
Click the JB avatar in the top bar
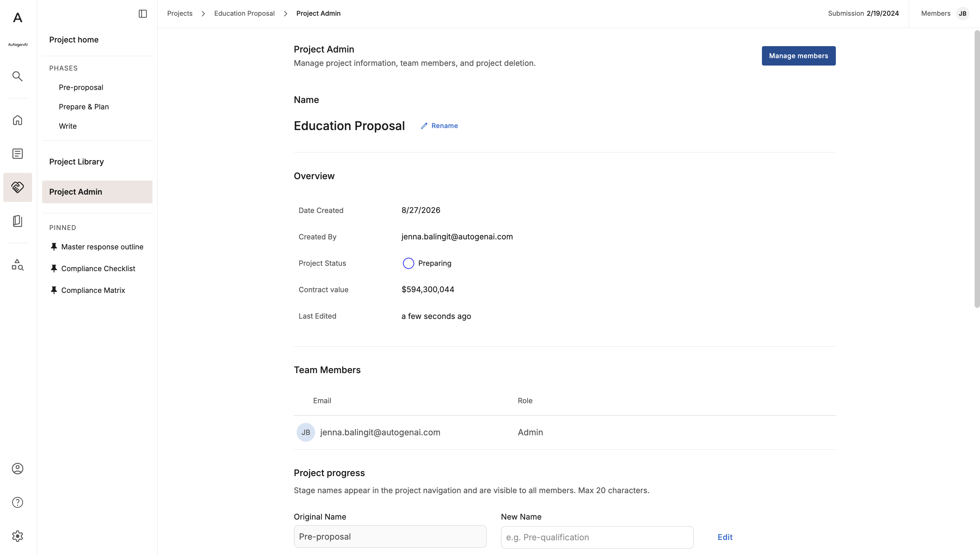(963, 14)
